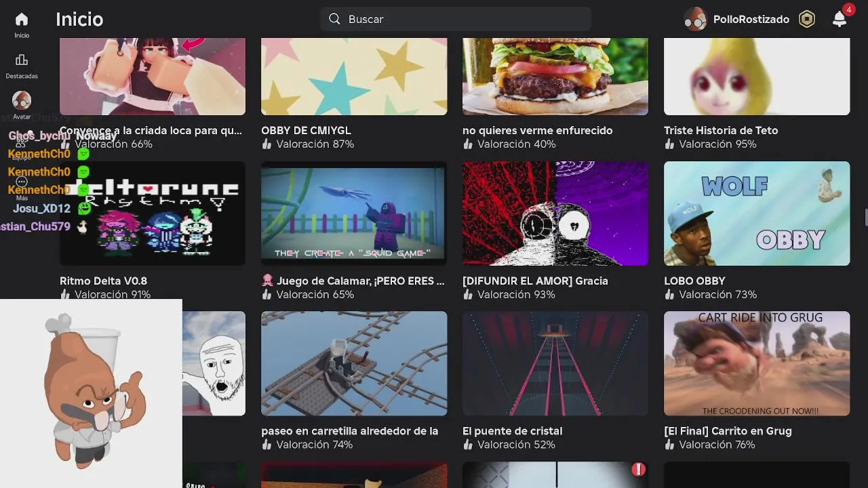The height and width of the screenshot is (488, 868).
Task: Open the Deltarune Rhythm game thumbnail
Action: (153, 213)
